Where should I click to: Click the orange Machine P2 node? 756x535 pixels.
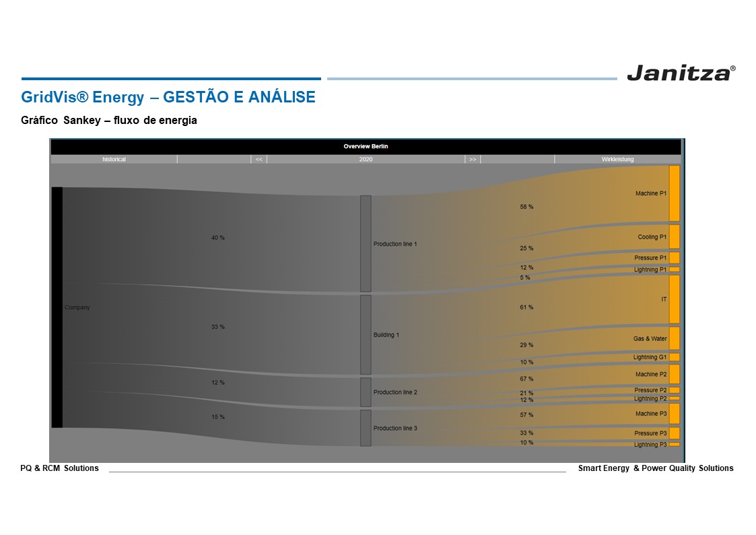click(x=674, y=375)
